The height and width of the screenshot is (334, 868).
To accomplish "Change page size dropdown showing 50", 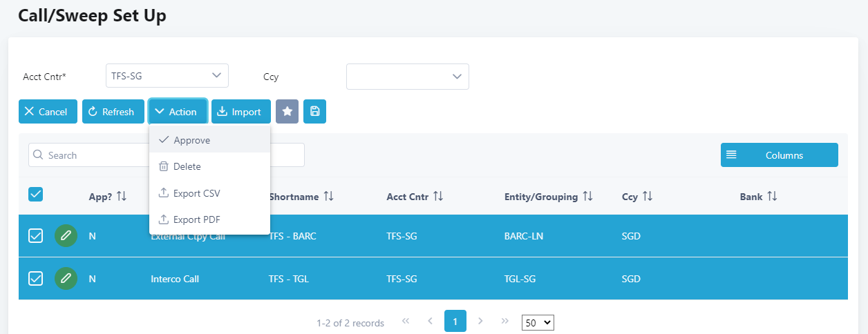I will tap(538, 322).
